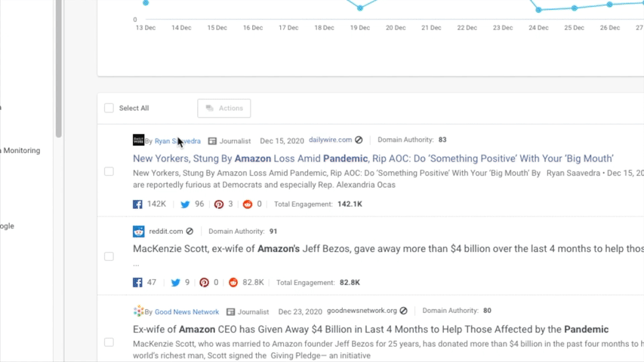The image size is (644, 362).
Task: Tick the Select All checkbox
Action: point(109,109)
